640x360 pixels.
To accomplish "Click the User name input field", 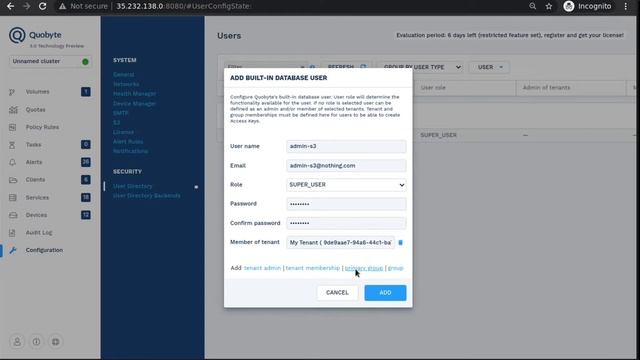I will point(346,146).
